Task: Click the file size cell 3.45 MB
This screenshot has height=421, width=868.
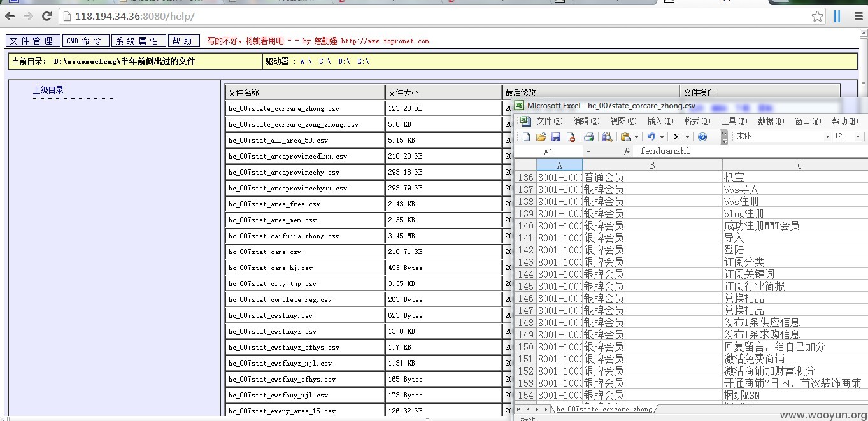Action: (x=443, y=236)
